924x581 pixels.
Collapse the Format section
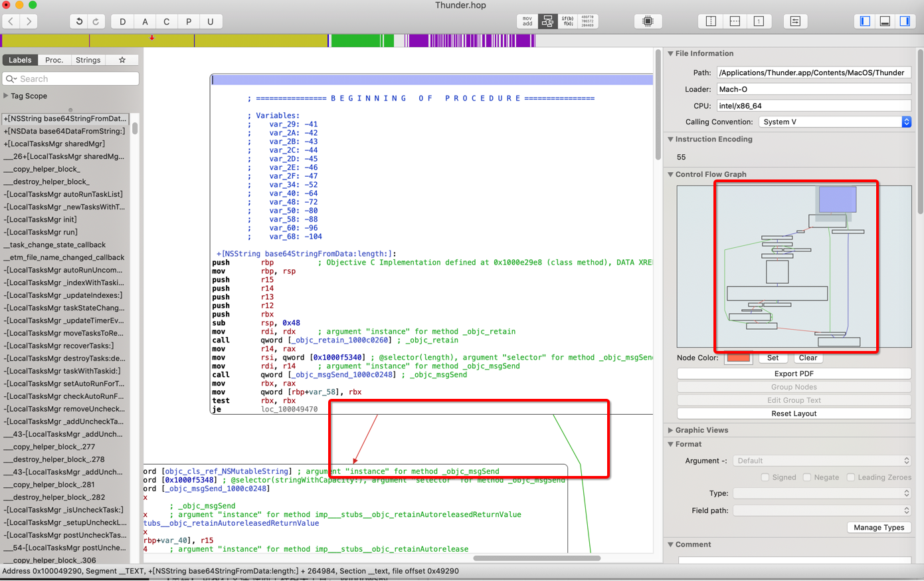(x=670, y=444)
